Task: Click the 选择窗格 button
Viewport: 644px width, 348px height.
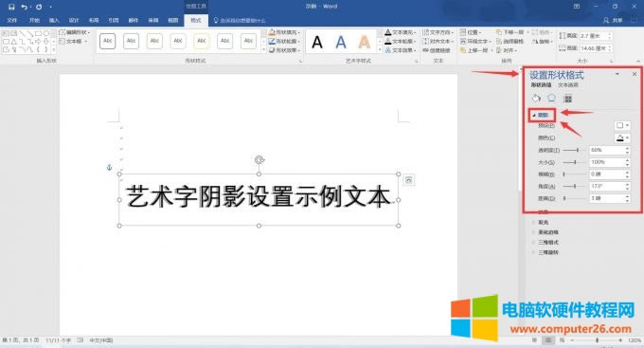Action: [x=510, y=41]
